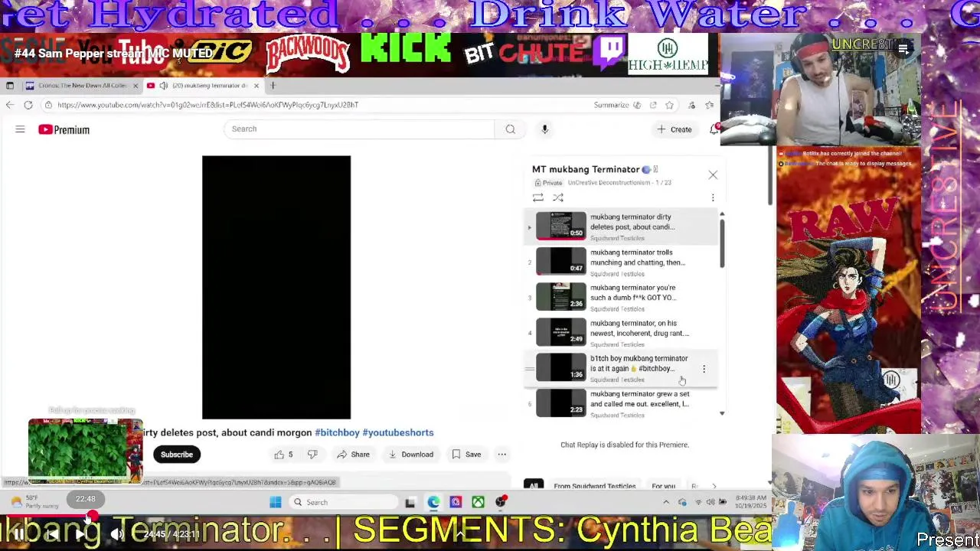Click playlist scrollbar up arrow
Image resolution: width=980 pixels, height=551 pixels.
point(721,215)
